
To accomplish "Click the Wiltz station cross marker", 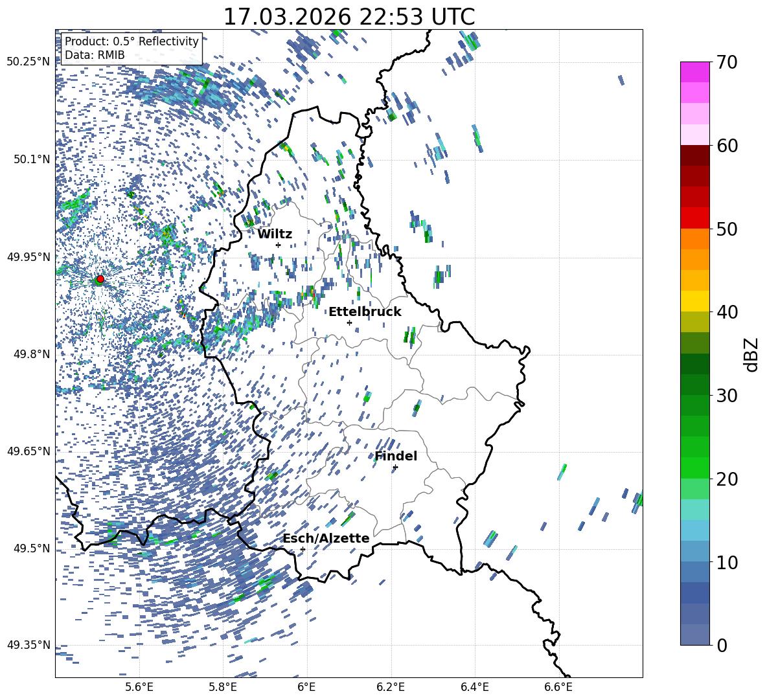I will click(x=278, y=245).
